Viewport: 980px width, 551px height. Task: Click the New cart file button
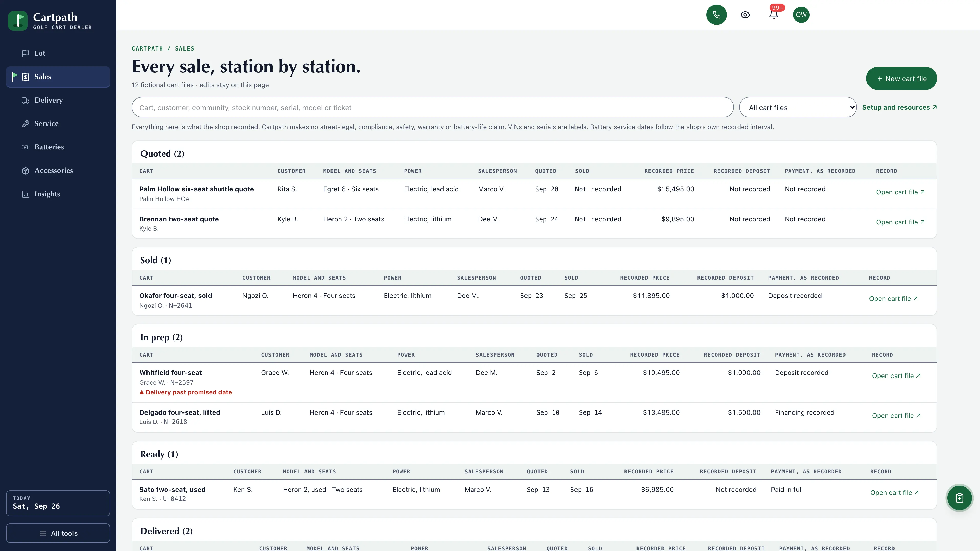click(x=901, y=79)
